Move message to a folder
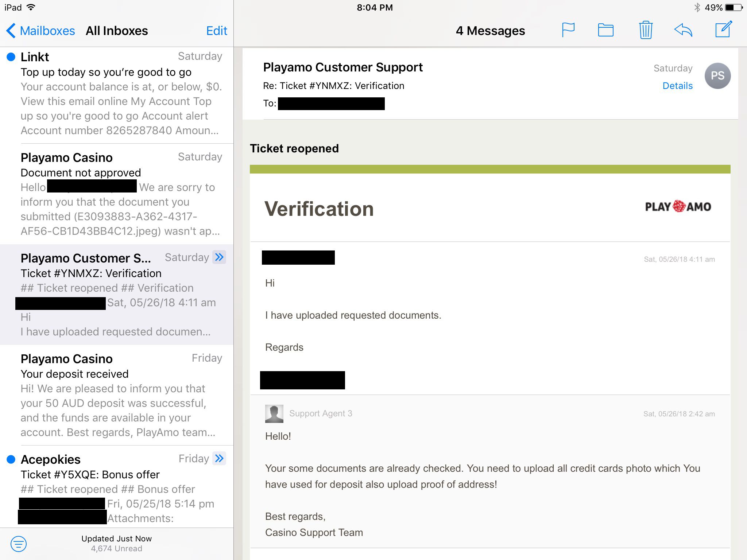 pos(605,30)
